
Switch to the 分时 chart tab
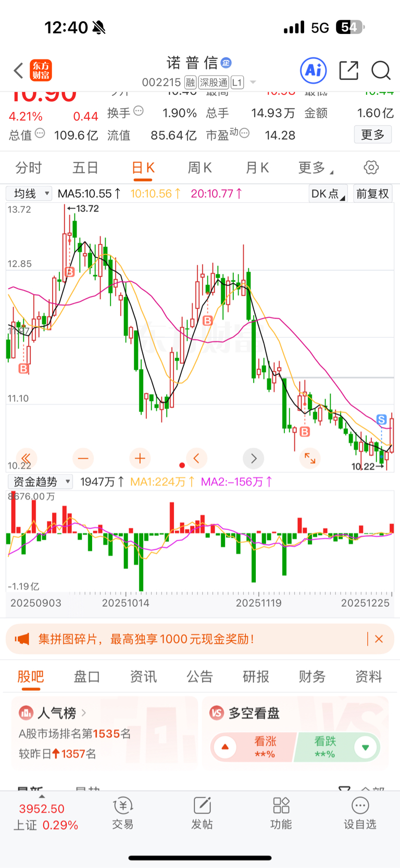point(29,168)
